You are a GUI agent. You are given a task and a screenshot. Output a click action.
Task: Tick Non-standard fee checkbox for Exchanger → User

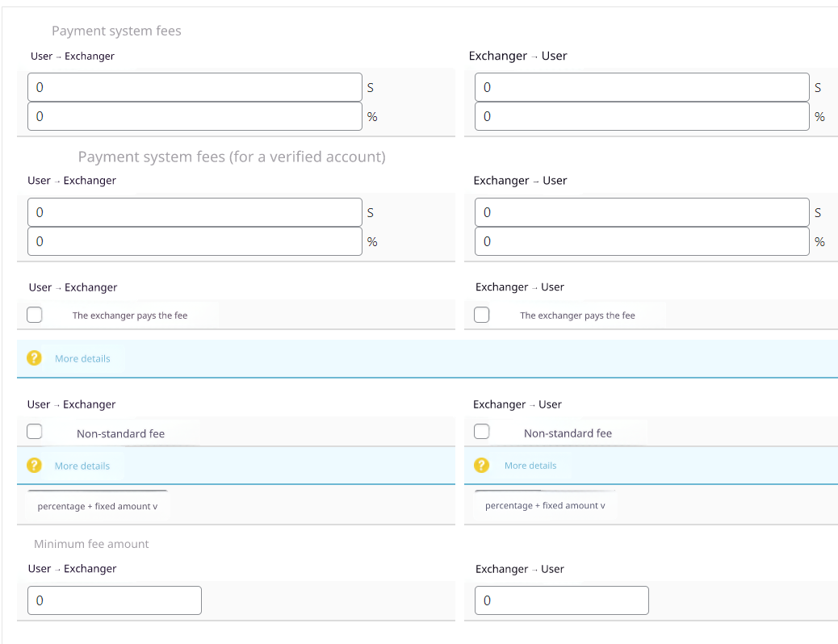point(482,432)
